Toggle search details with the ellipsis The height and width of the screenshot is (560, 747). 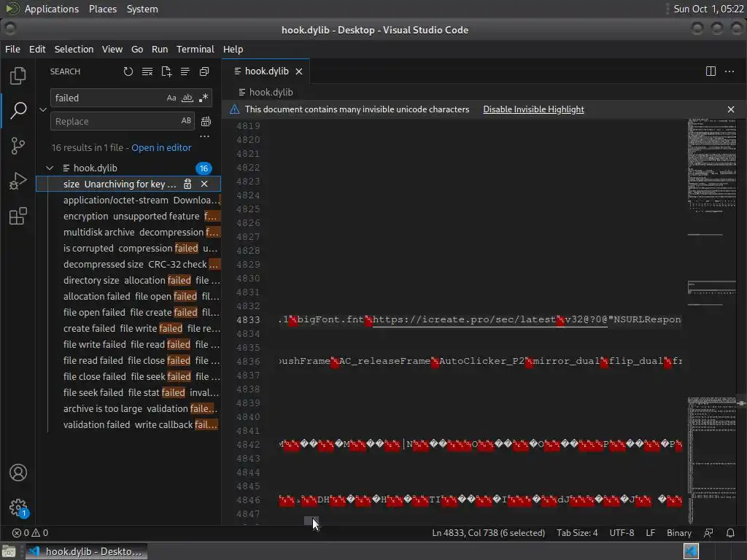pyautogui.click(x=204, y=136)
